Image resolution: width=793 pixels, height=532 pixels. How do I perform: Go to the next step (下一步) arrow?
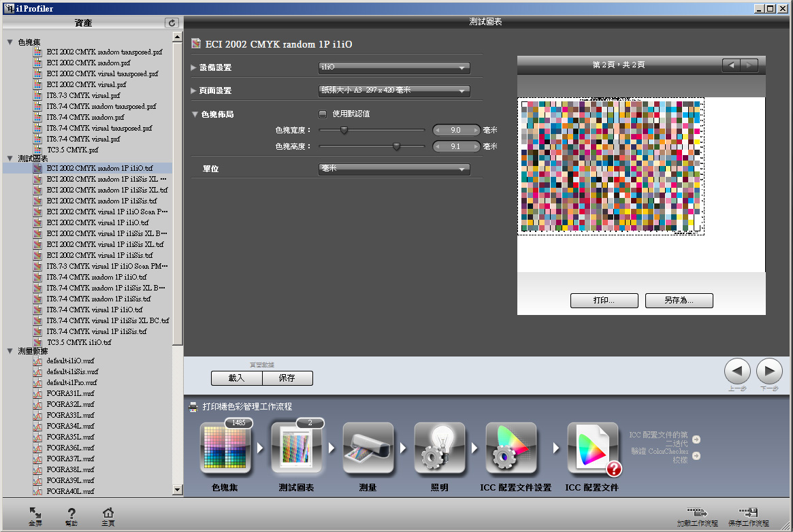pyautogui.click(x=769, y=371)
